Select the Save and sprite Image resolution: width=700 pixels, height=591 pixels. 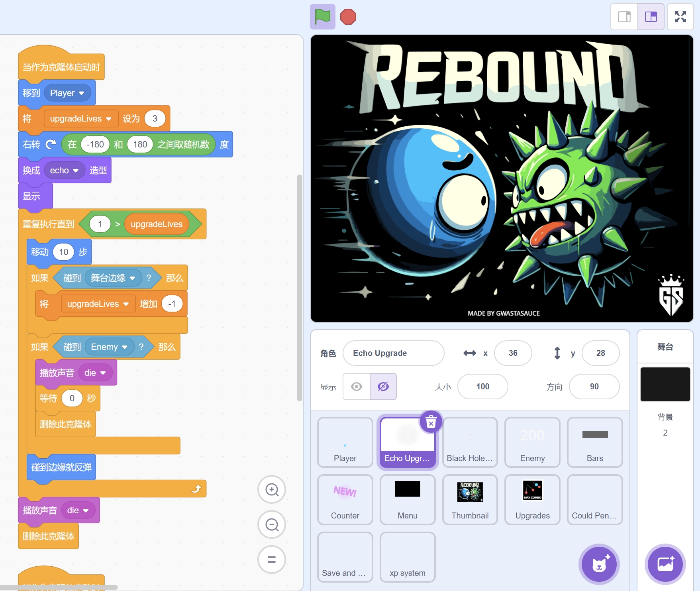345,557
